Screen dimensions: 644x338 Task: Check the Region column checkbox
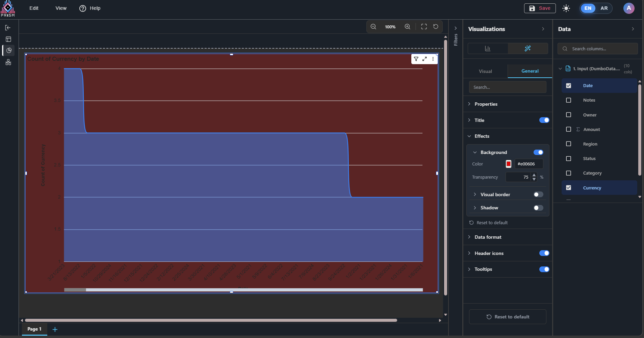pyautogui.click(x=568, y=144)
